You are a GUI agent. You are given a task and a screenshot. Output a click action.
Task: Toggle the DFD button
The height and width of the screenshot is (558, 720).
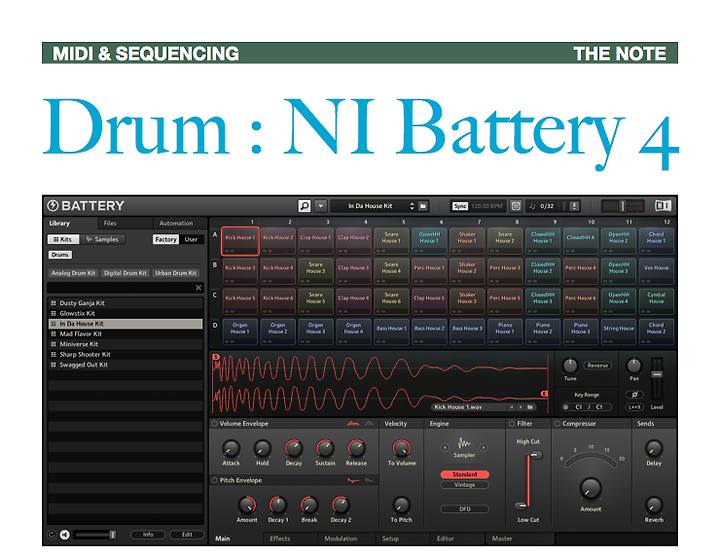point(465,509)
